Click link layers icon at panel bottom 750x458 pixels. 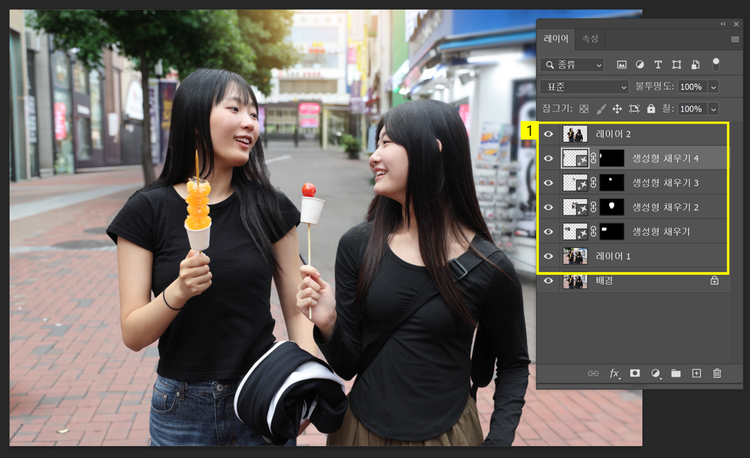tap(593, 373)
